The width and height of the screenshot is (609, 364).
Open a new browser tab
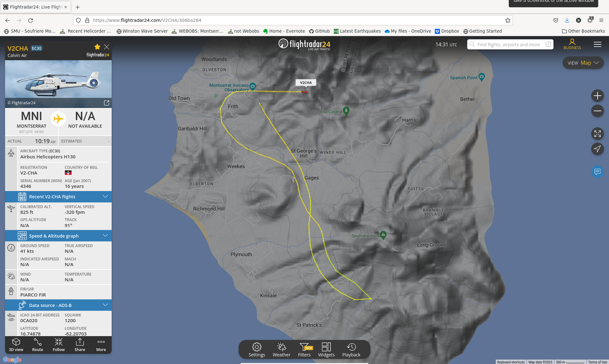pyautogui.click(x=77, y=7)
